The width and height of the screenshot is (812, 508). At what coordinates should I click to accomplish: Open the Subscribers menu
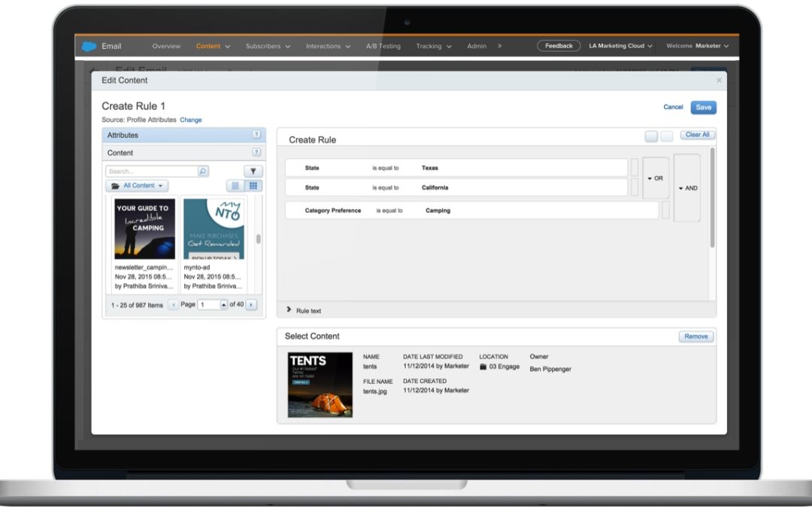tap(268, 46)
